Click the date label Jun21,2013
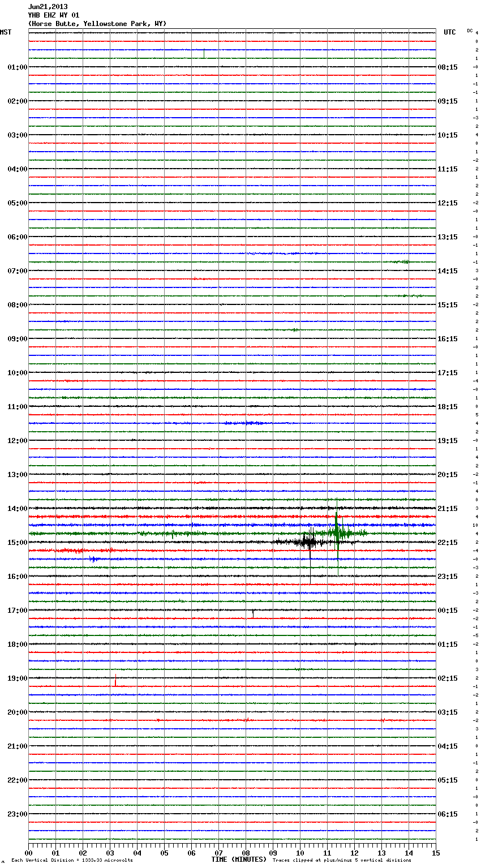The image size is (481, 868). (48, 7)
